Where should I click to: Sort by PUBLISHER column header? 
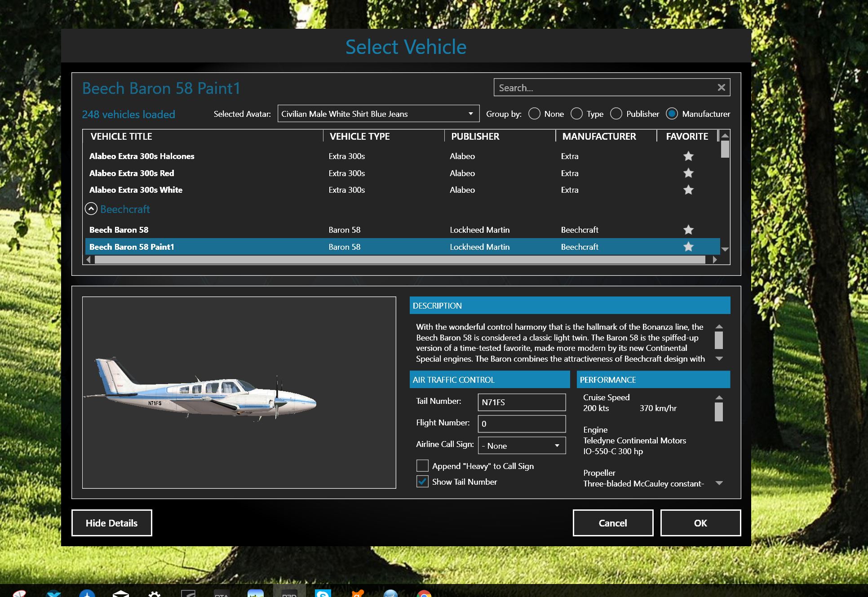coord(475,137)
